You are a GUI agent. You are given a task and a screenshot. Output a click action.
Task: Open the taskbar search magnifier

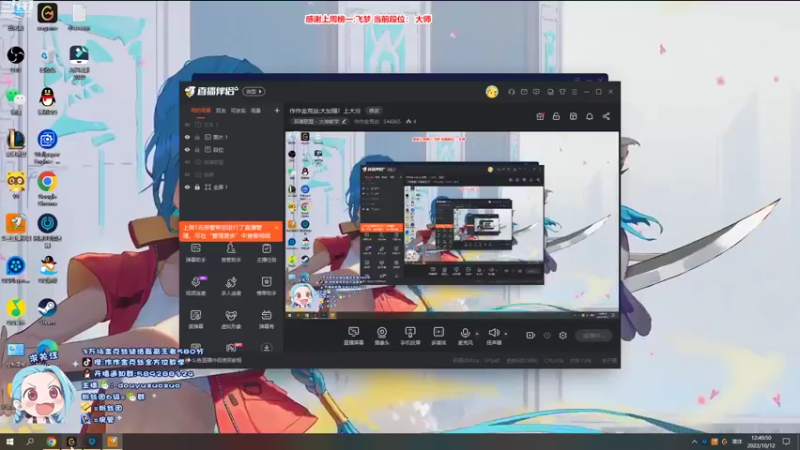(x=30, y=441)
